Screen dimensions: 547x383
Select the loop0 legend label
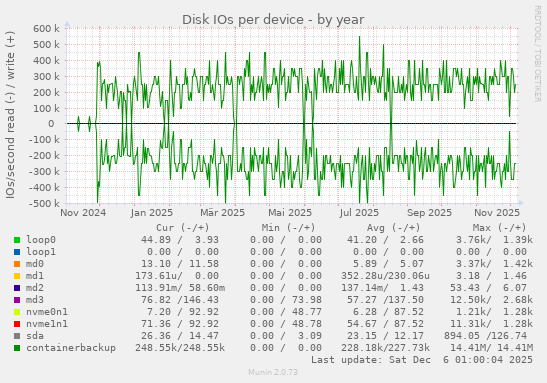41,240
